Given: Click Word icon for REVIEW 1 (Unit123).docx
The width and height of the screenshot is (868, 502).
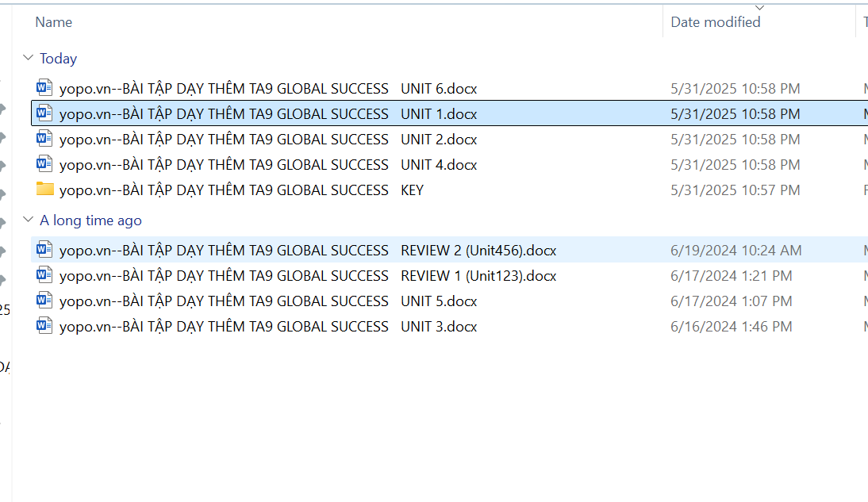Looking at the screenshot, I should [45, 275].
